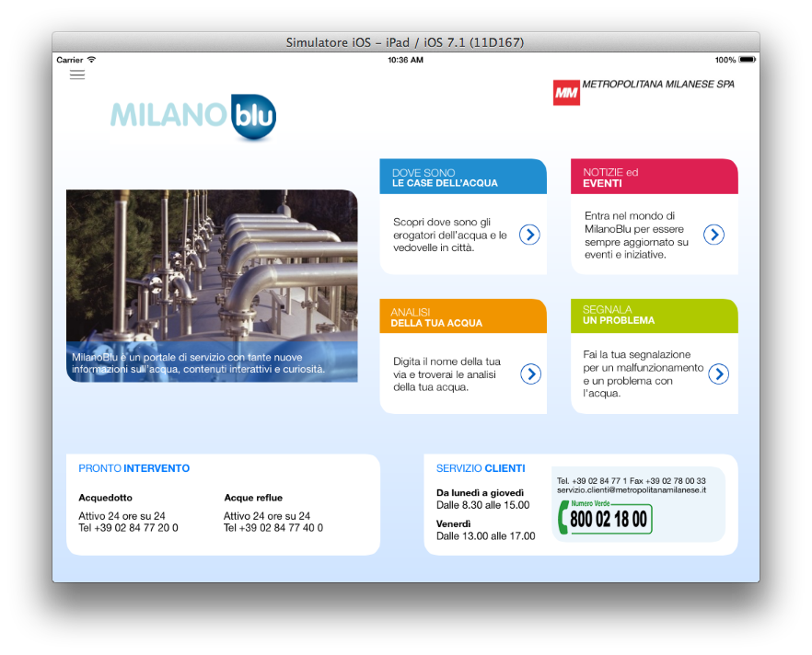Click the Wi-Fi status icon
The height and width of the screenshot is (655, 812).
click(92, 60)
